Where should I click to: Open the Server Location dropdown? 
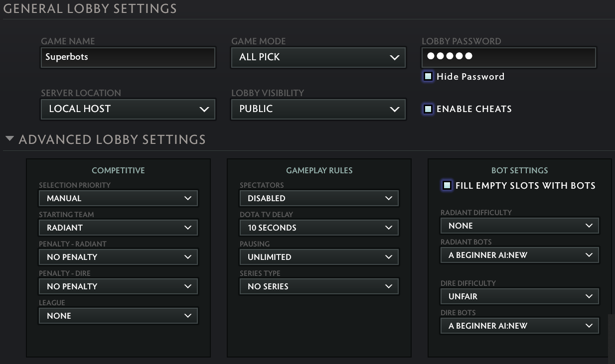point(128,109)
